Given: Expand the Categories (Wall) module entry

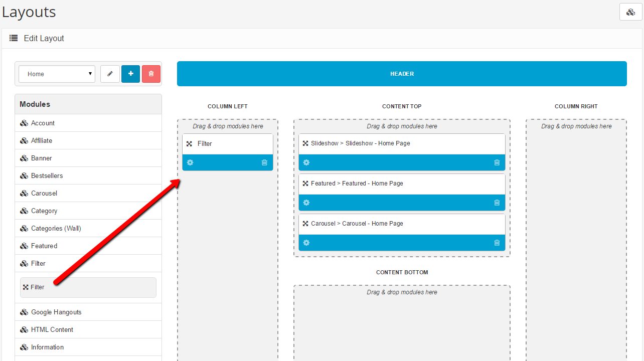Looking at the screenshot, I should [x=56, y=228].
